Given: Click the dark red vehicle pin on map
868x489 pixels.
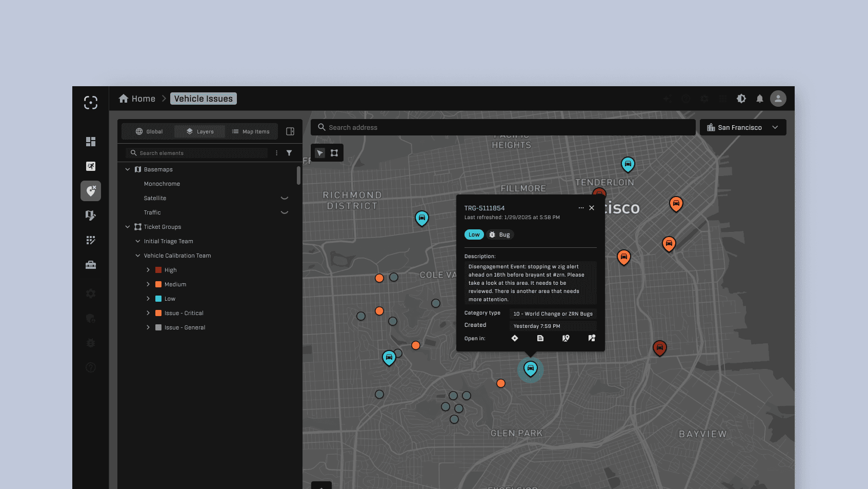Looking at the screenshot, I should click(x=660, y=348).
